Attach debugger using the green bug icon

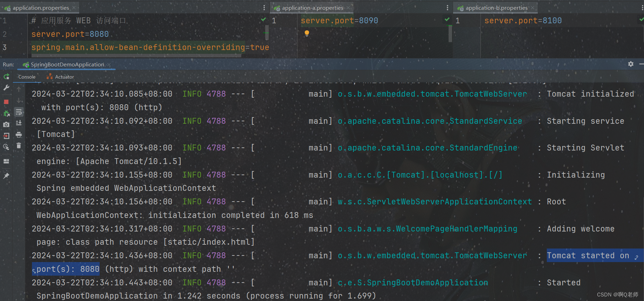(x=6, y=113)
